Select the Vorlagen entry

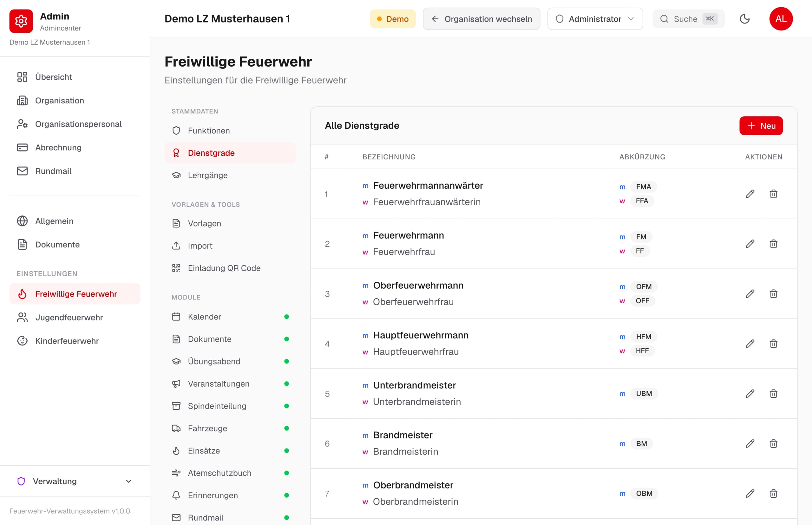tap(230, 223)
